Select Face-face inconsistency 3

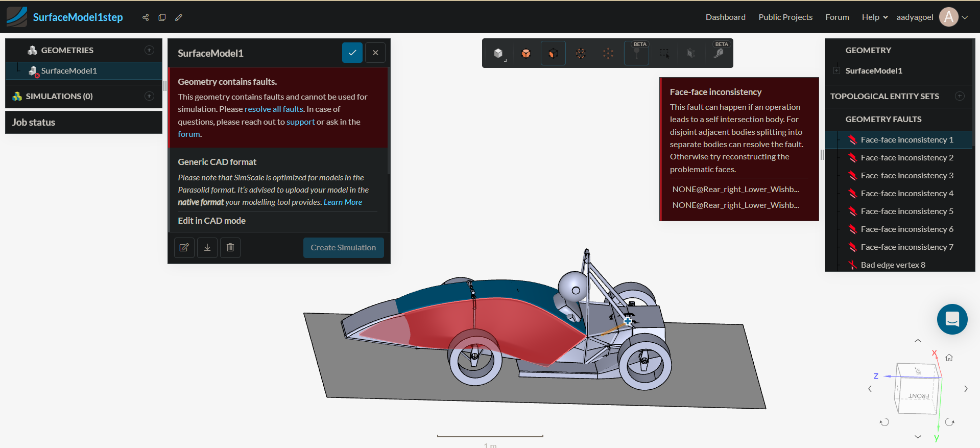(900, 175)
